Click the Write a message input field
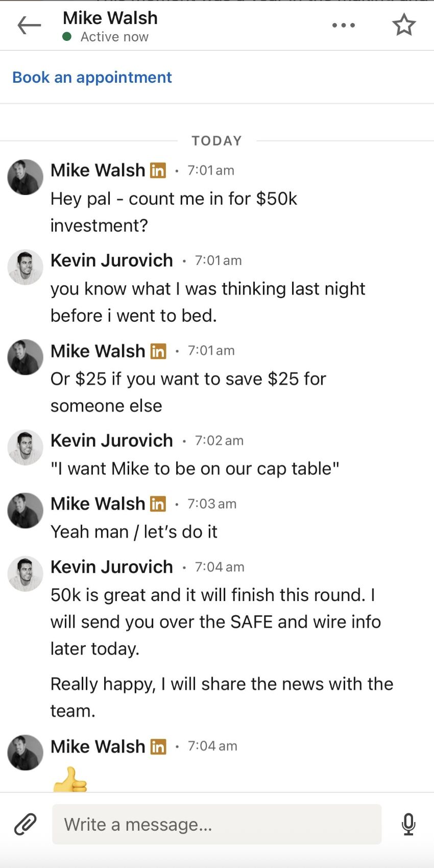434x868 pixels. point(216,824)
